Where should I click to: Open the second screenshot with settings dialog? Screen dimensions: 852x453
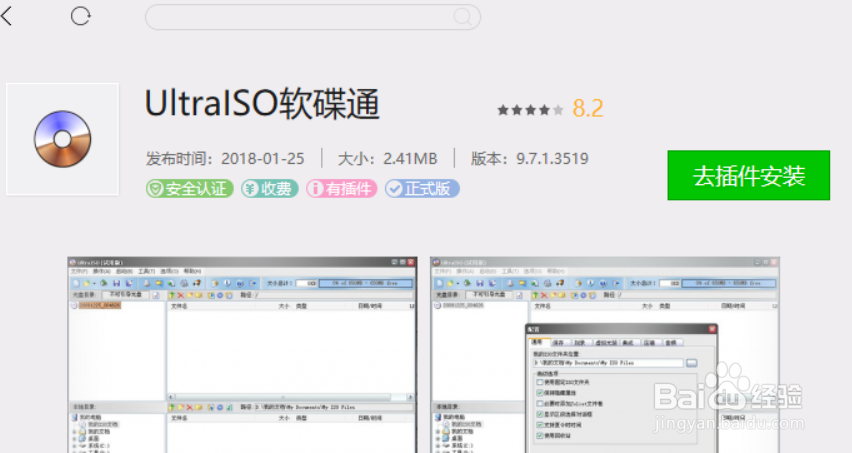(x=605, y=355)
